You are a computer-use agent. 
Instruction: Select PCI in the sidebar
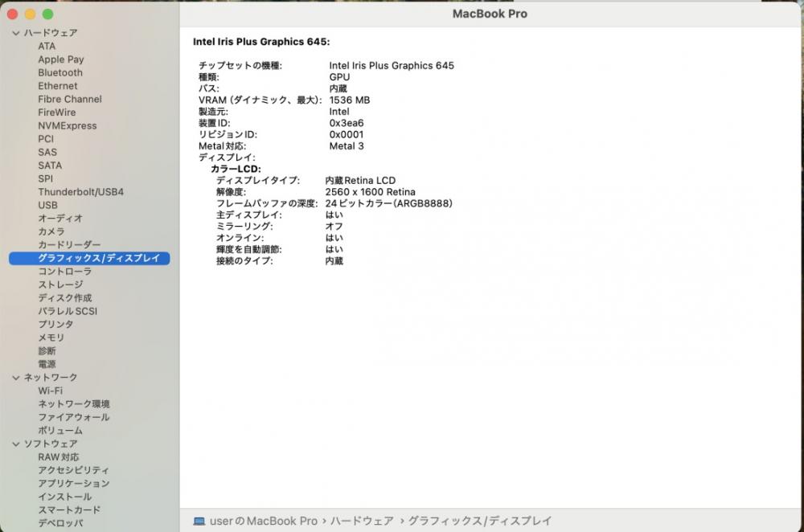click(46, 139)
